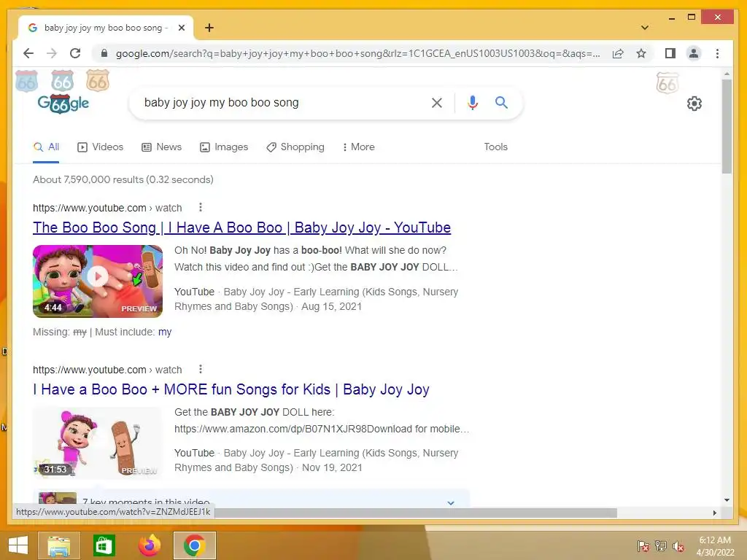
Task: Expand the More search categories menu
Action: point(358,147)
